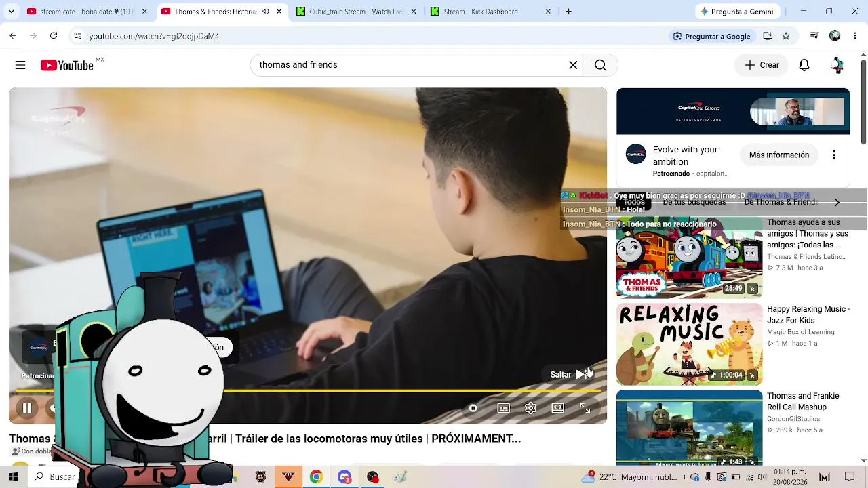The image size is (868, 488).
Task: Open Happy Relaxing Music thumbnail
Action: (689, 344)
